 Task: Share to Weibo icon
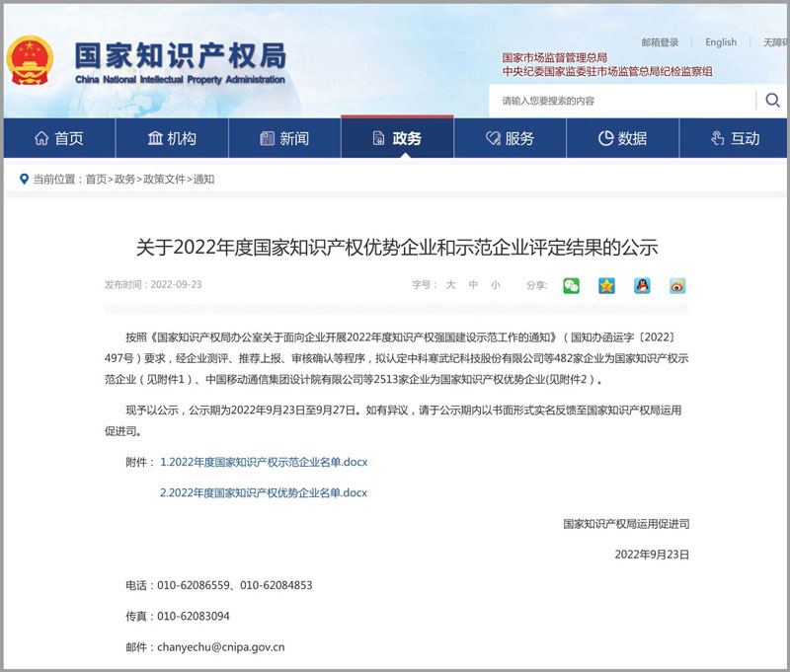[x=677, y=285]
